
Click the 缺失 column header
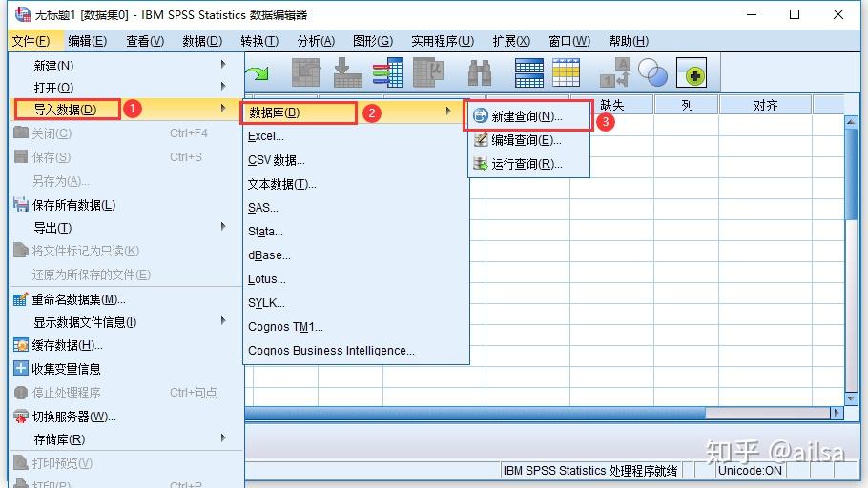pos(611,105)
